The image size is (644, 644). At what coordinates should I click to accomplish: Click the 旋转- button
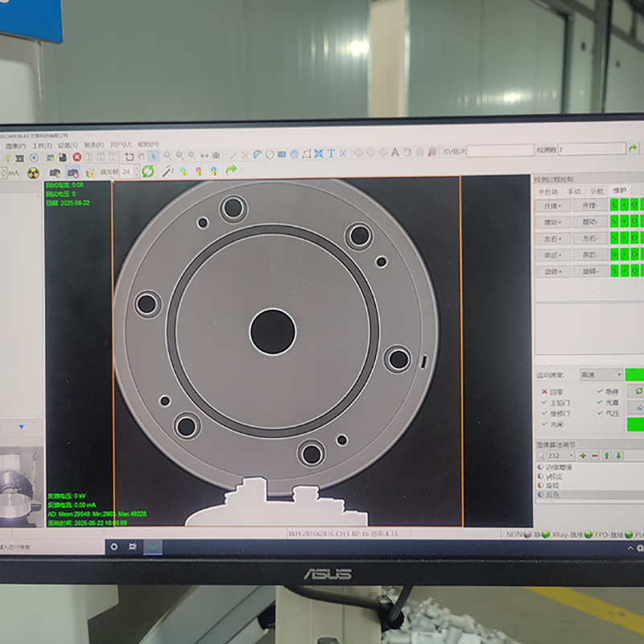(x=591, y=271)
